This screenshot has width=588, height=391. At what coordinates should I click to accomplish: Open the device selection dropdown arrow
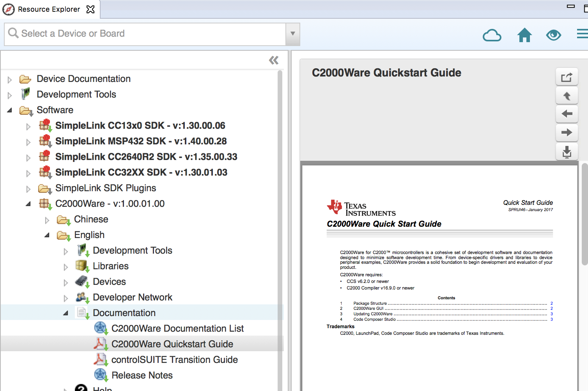(x=293, y=34)
